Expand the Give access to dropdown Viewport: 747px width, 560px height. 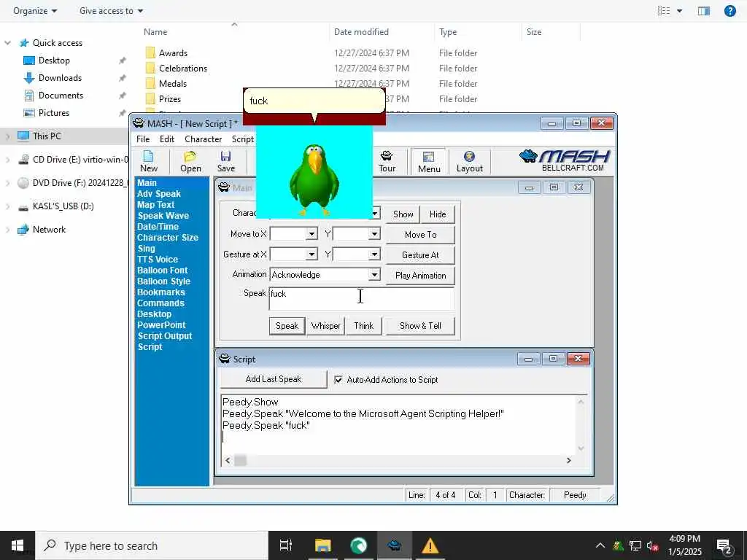(x=111, y=10)
